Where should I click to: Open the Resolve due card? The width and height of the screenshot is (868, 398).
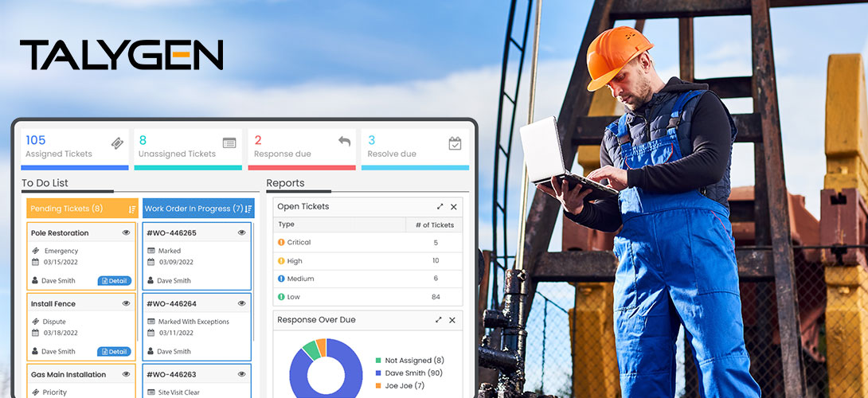(x=415, y=149)
